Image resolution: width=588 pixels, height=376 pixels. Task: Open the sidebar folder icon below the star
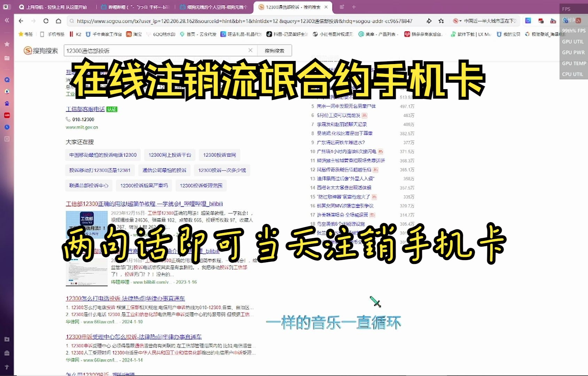[7, 58]
